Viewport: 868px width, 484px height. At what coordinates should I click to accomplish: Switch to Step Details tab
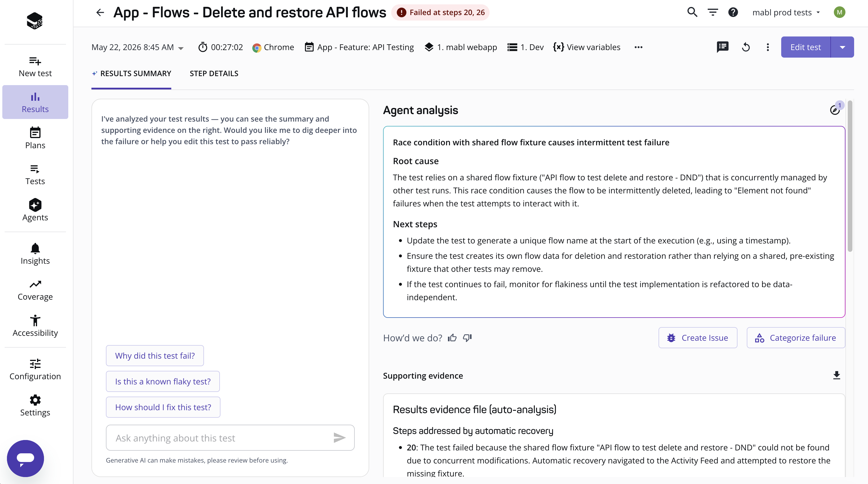tap(214, 74)
